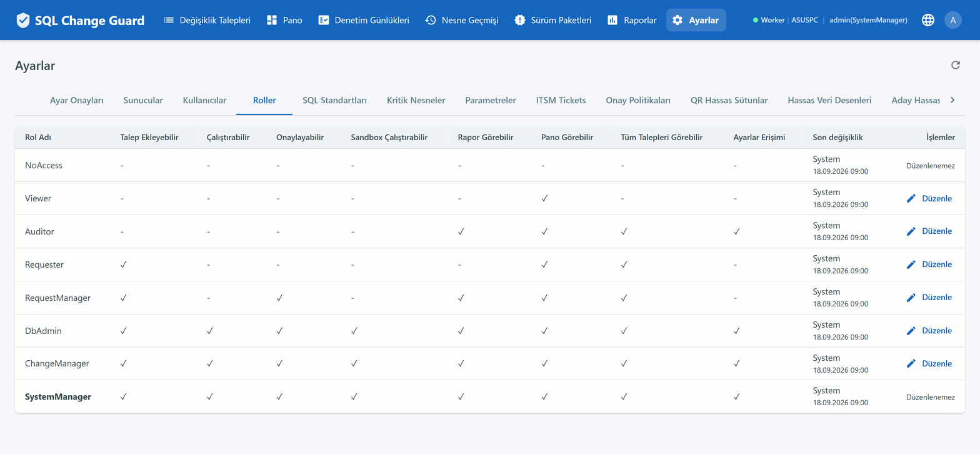The height and width of the screenshot is (454, 980).
Task: Click the Pano Görebilir column header
Action: (567, 138)
